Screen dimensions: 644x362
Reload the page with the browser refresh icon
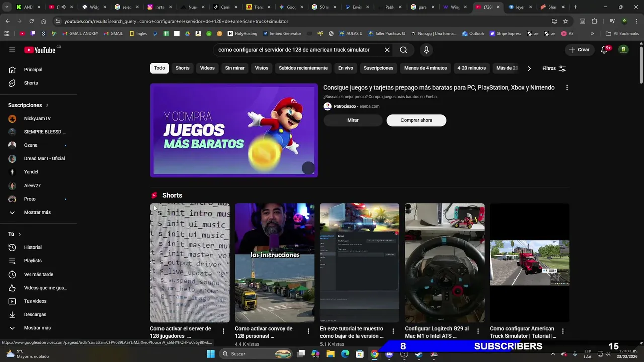31,21
